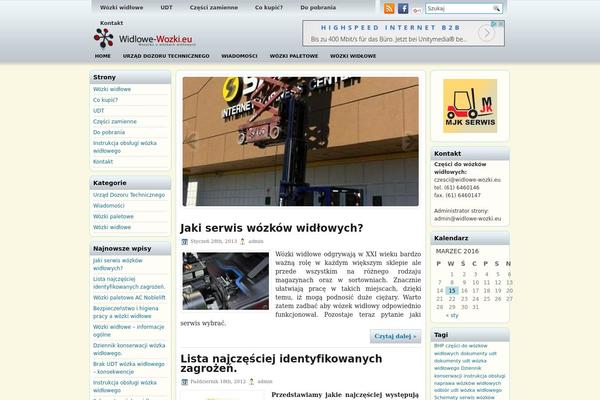Click the search magnifier icon
The image size is (600, 400).
[496, 8]
